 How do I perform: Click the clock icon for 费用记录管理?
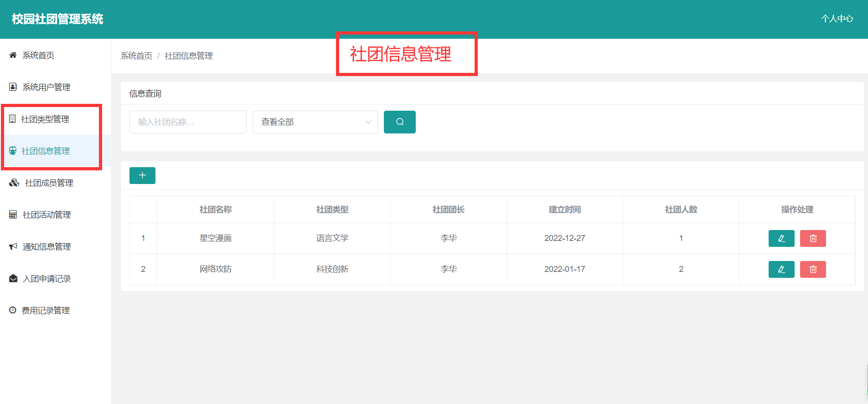click(13, 310)
